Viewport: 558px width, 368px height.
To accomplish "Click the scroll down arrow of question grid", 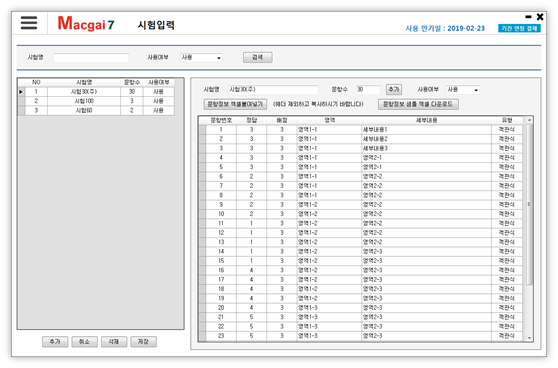I will pyautogui.click(x=529, y=338).
